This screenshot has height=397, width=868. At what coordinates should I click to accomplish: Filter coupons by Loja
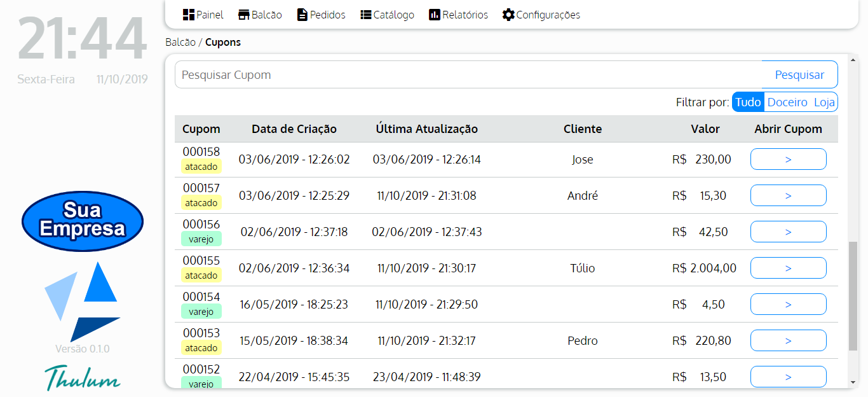pyautogui.click(x=824, y=102)
